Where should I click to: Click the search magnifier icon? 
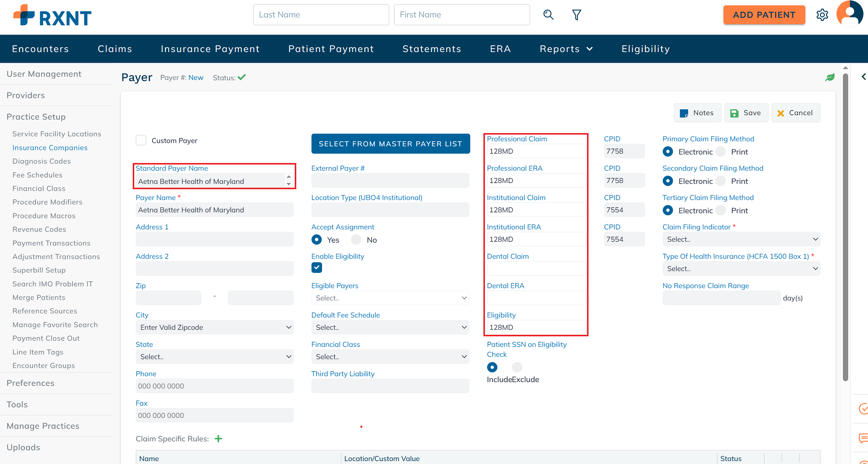(548, 15)
